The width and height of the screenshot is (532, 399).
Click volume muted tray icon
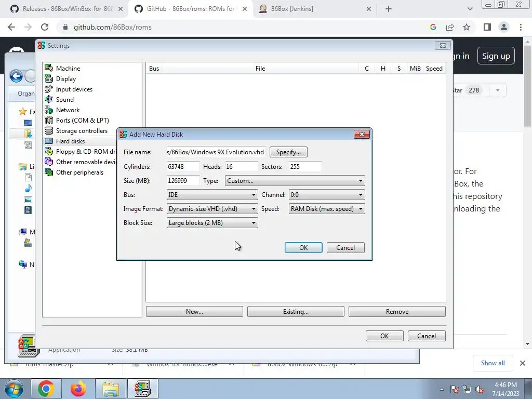(480, 390)
